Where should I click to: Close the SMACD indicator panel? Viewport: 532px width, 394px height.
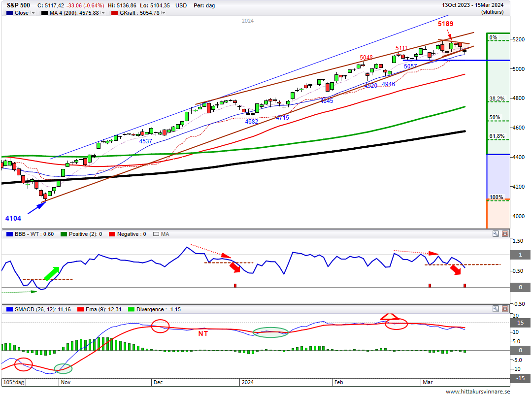505,309
